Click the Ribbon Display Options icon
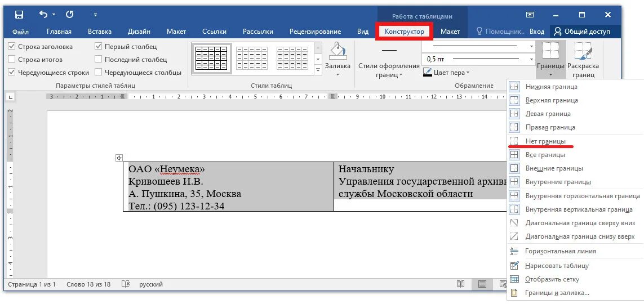The image size is (644, 304). click(x=530, y=15)
